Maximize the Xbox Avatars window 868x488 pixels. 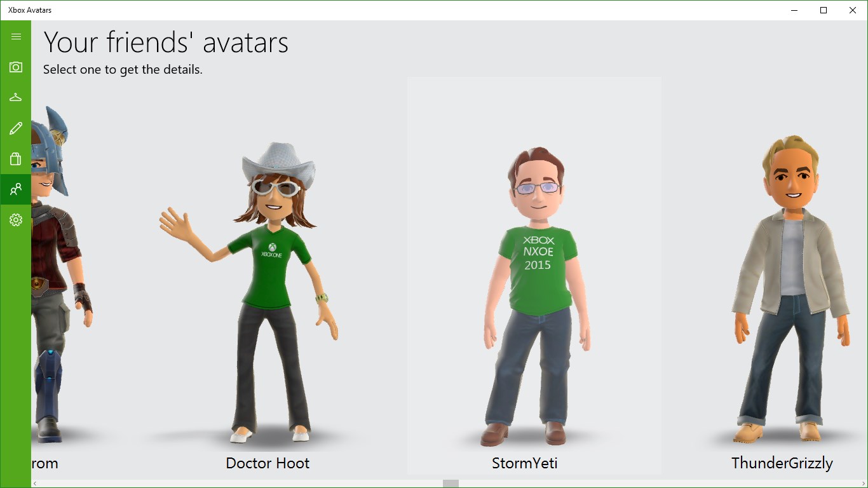824,10
